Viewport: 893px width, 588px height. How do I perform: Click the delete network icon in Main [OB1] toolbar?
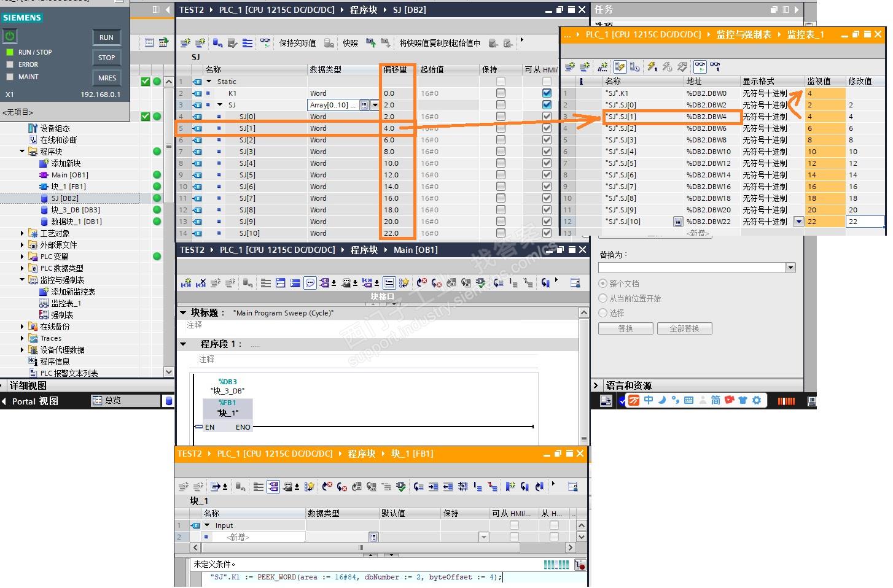201,283
